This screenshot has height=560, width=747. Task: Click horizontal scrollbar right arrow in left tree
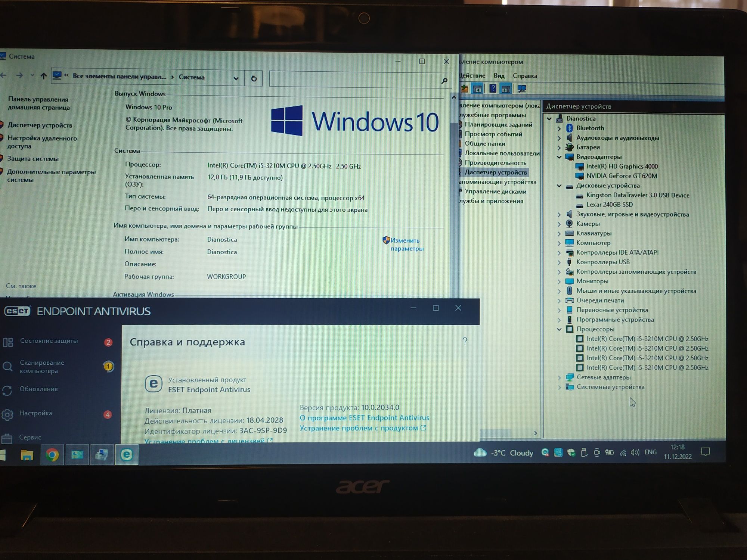pyautogui.click(x=536, y=433)
